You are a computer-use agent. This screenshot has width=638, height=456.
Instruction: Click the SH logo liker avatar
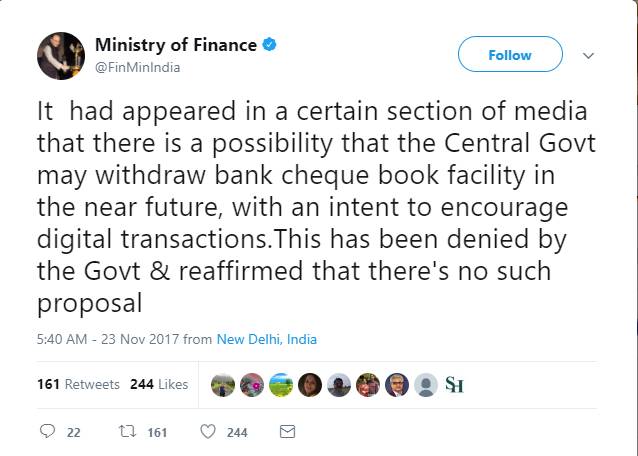pyautogui.click(x=454, y=384)
